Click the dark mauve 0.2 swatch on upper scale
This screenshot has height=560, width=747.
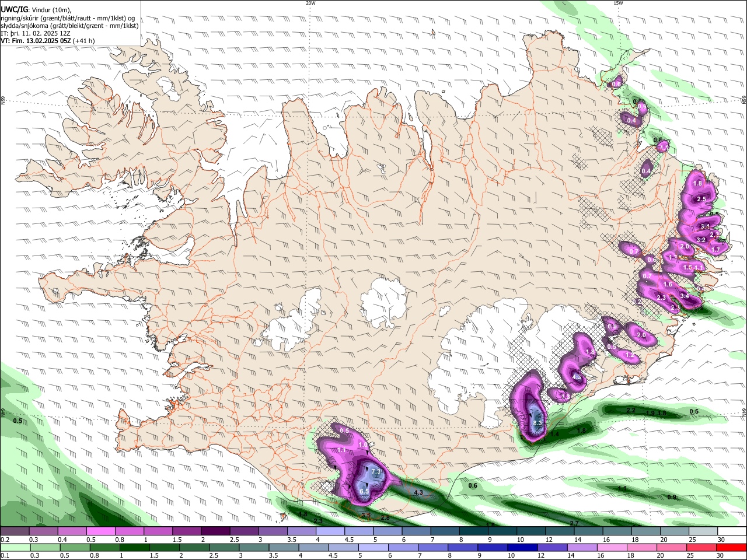point(14,531)
